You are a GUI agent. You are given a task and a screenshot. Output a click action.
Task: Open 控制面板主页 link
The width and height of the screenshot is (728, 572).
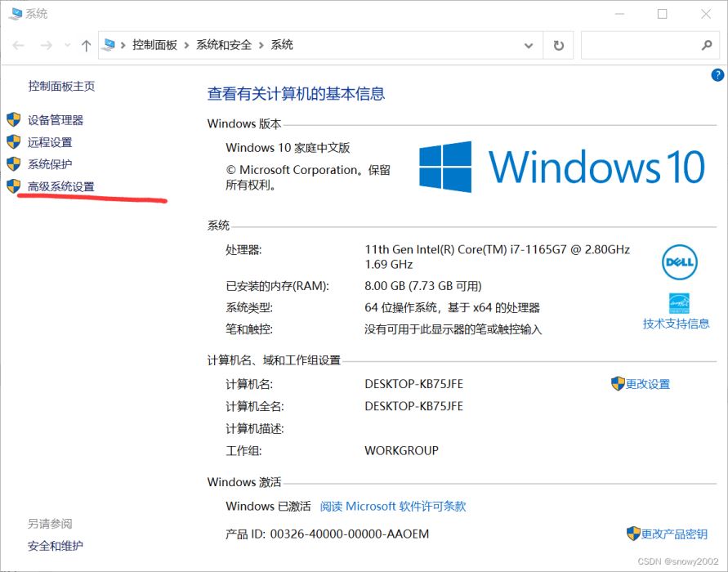point(61,86)
